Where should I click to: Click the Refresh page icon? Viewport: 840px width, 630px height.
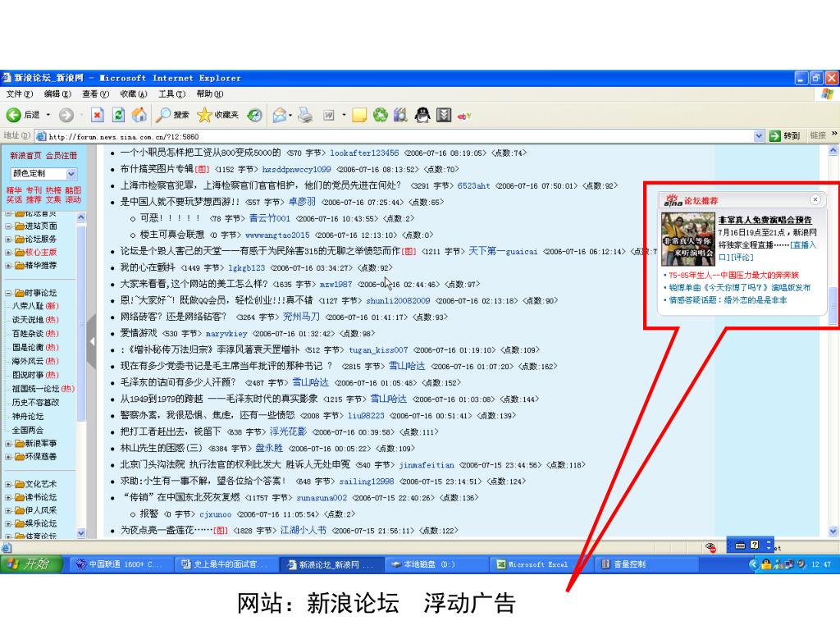(118, 115)
